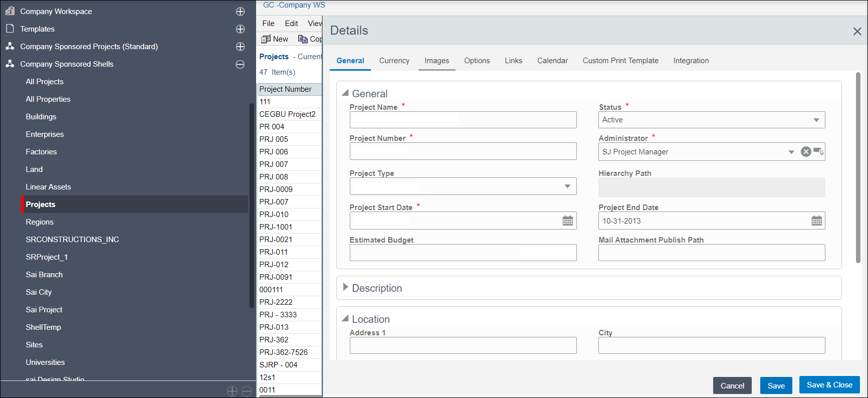The image size is (868, 398).
Task: Switch to the Currency tab
Action: [x=394, y=61]
